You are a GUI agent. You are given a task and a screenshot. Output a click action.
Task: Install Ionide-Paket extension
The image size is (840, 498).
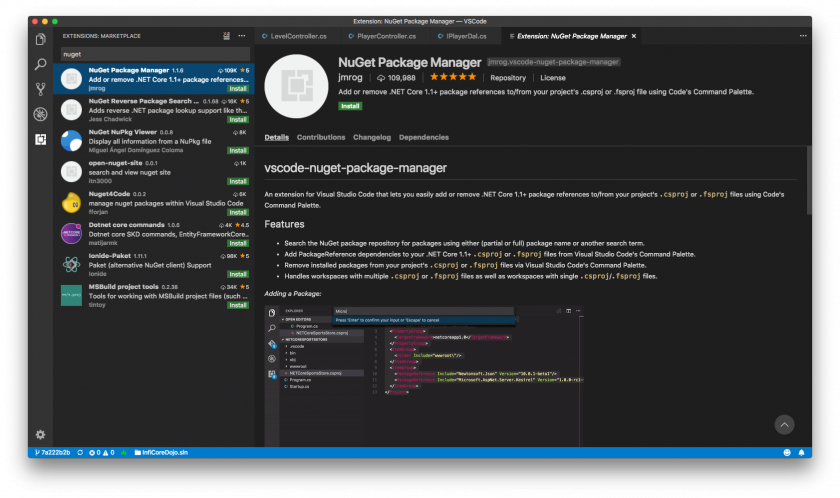point(238,274)
